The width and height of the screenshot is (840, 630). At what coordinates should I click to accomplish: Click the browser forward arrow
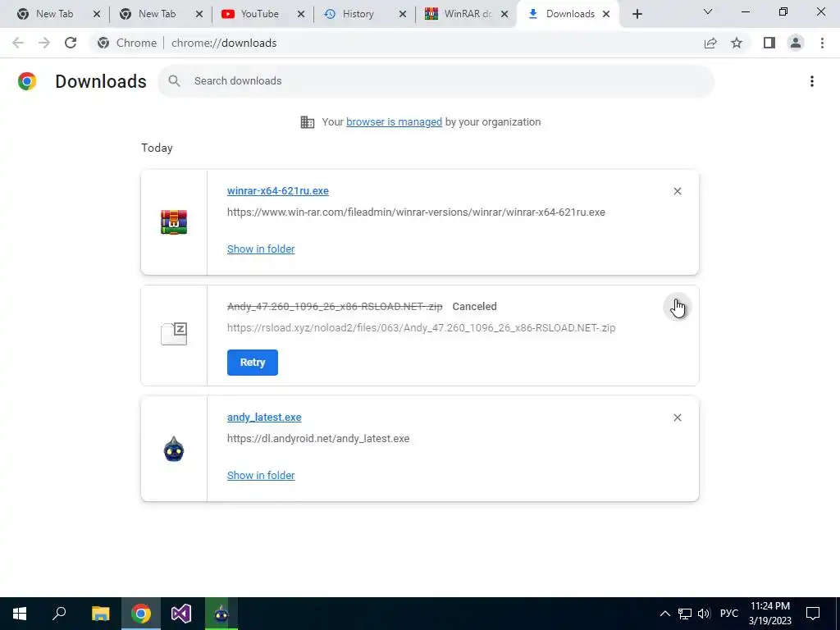44,43
